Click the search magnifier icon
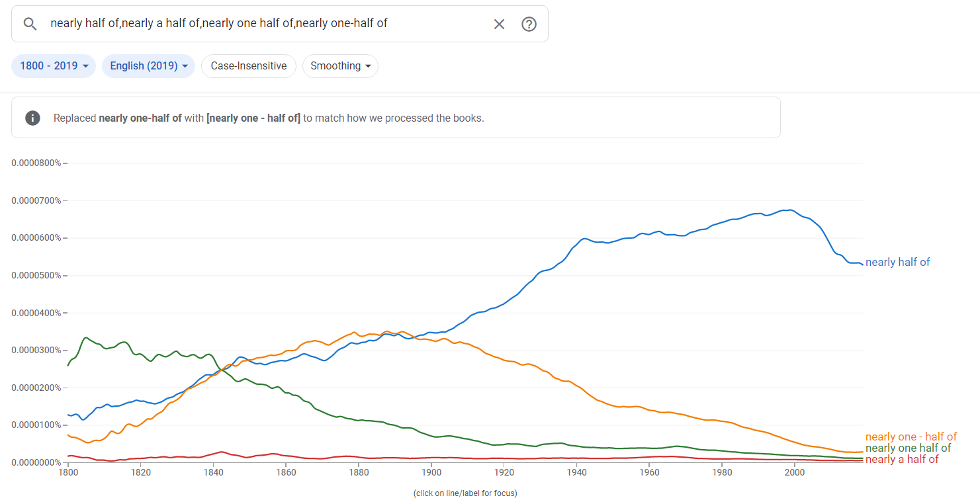The height and width of the screenshot is (502, 980). pos(30,24)
